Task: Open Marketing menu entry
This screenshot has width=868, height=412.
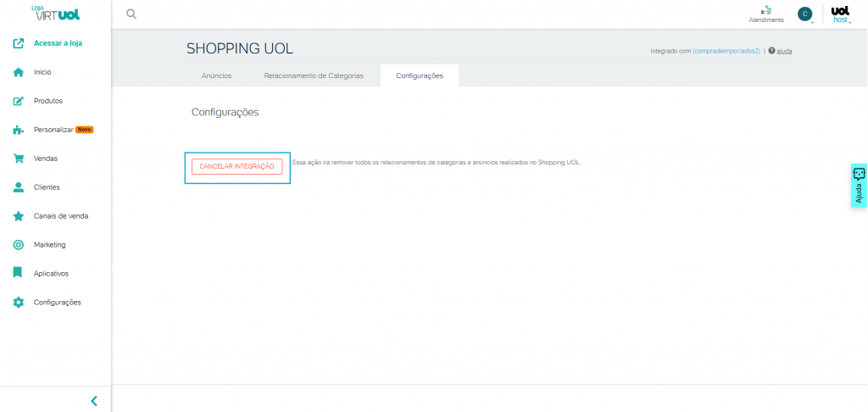Action: (49, 245)
